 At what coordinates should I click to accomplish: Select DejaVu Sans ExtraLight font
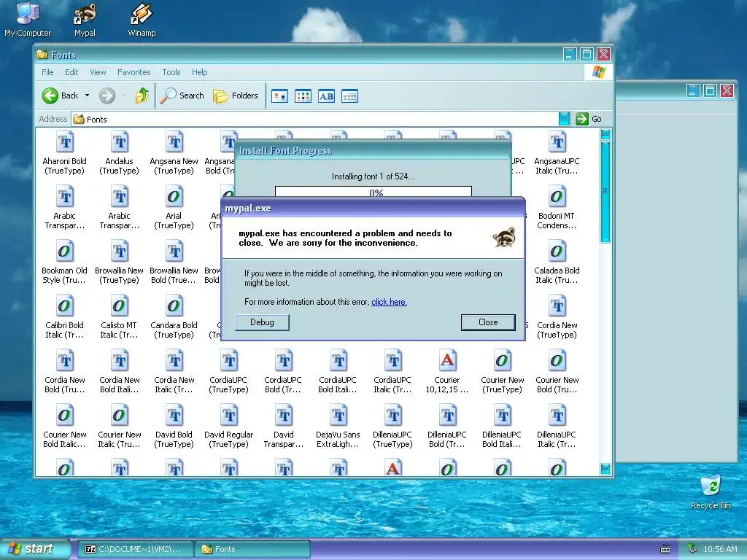338,427
